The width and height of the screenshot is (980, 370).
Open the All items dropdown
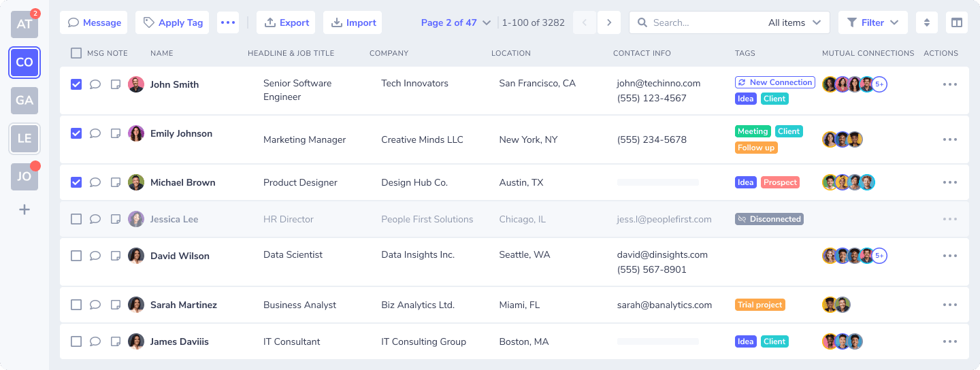point(795,22)
